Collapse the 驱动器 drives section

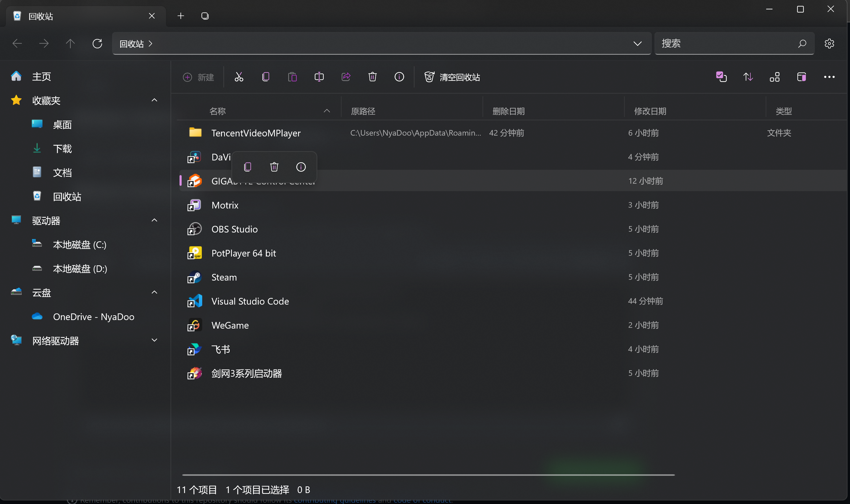[x=154, y=220]
